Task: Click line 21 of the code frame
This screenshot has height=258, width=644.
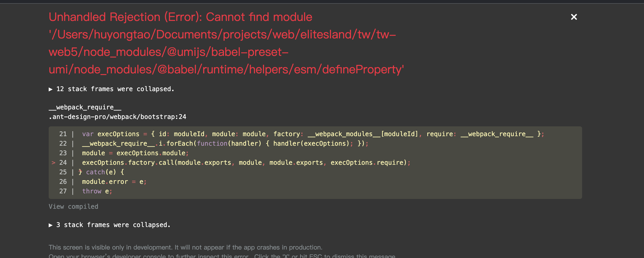Action: point(312,134)
